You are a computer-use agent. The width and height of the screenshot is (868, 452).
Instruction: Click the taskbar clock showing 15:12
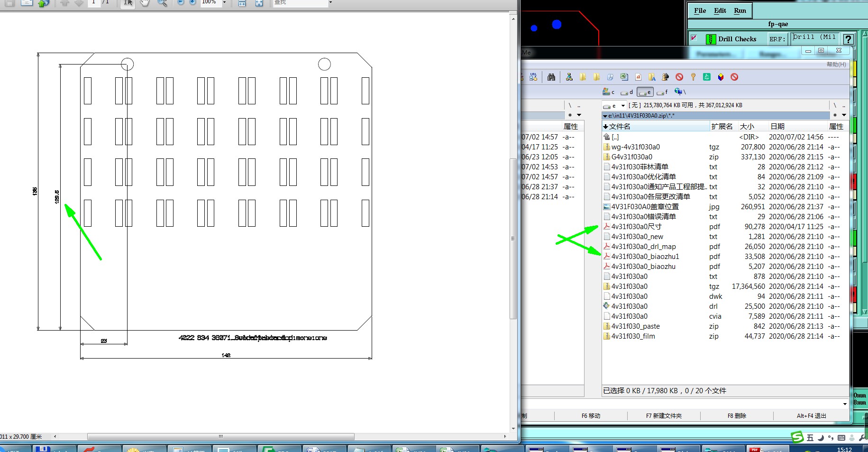pos(844,449)
